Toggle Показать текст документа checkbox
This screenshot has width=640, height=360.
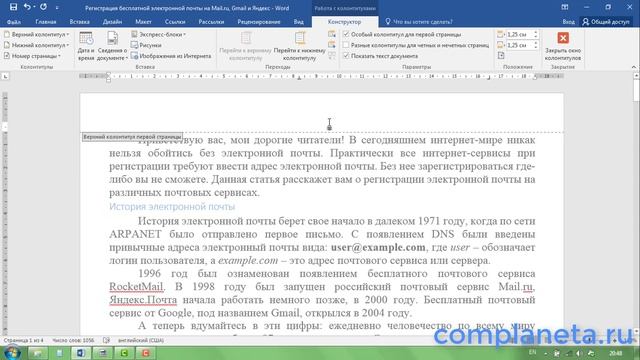346,56
